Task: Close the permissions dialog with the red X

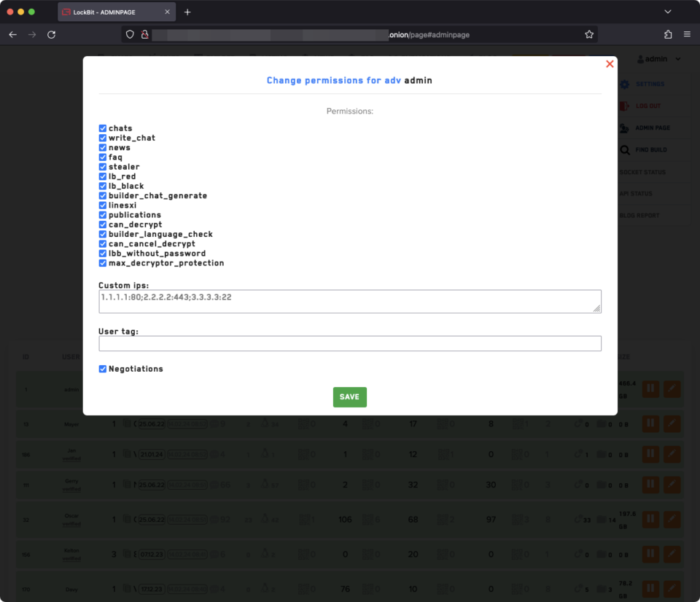Action: pos(610,64)
